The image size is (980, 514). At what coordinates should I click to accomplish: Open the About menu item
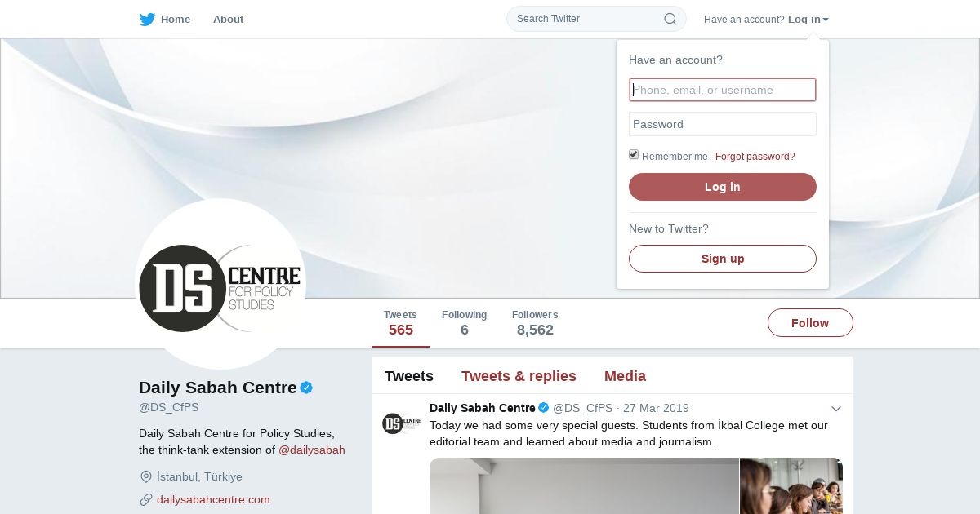tap(228, 20)
